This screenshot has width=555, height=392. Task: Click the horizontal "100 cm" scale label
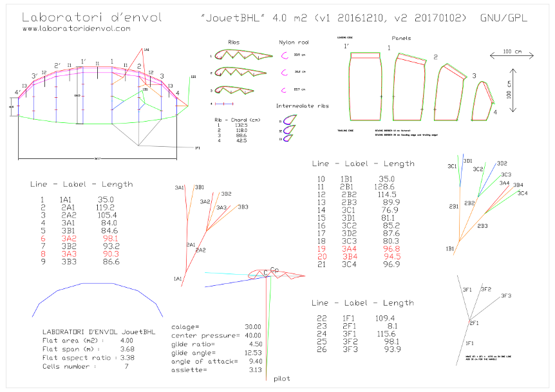pos(513,51)
